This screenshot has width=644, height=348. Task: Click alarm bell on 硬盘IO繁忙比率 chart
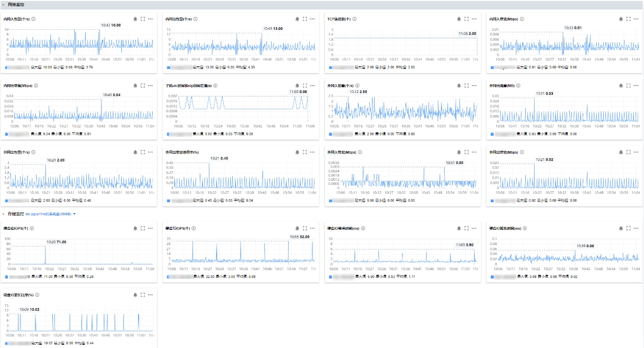[135, 295]
